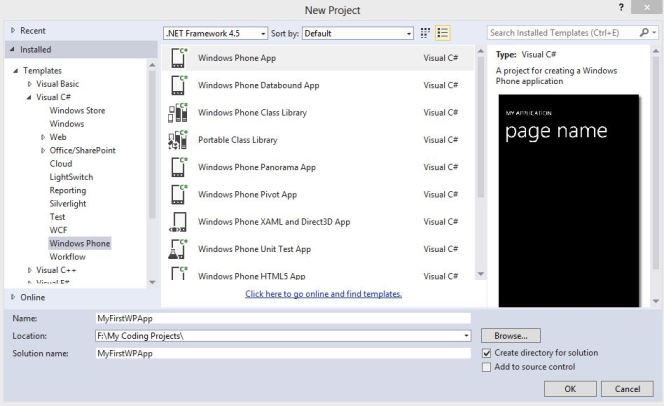Click the Windows Phone Class Library icon
Viewport: 664px width, 406px height.
click(x=178, y=113)
